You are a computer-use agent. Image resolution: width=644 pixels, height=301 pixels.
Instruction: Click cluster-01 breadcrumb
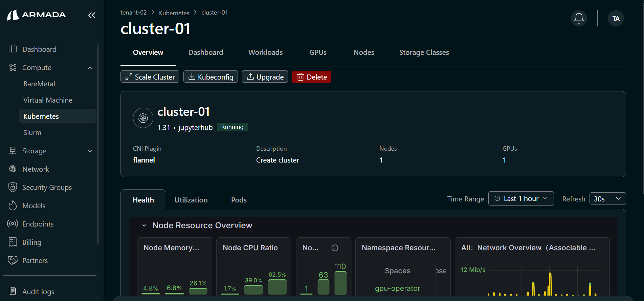tap(215, 13)
